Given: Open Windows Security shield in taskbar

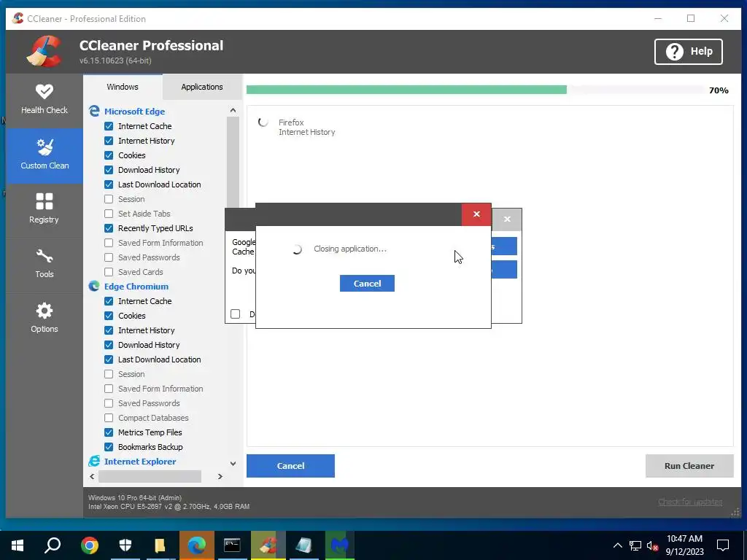Looking at the screenshot, I should pyautogui.click(x=125, y=545).
